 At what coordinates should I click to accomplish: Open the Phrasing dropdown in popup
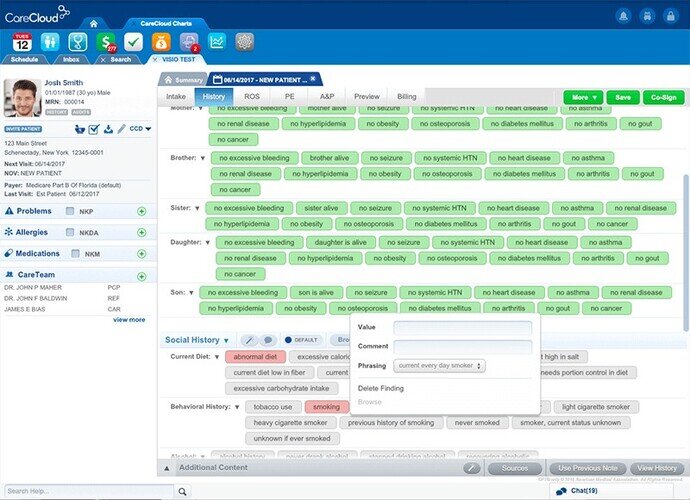(440, 366)
